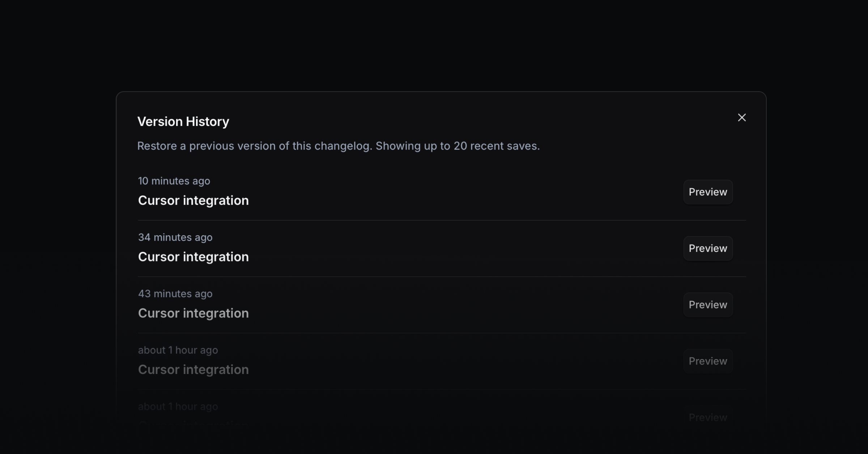
Task: Select the Cursor integration entry from 43 minutes ago
Action: 193,314
